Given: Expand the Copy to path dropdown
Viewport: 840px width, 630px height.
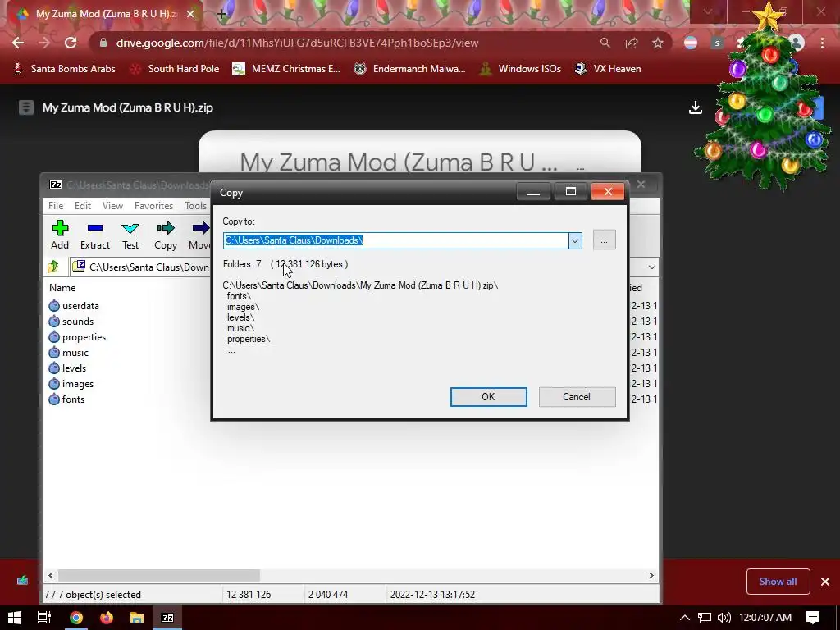Looking at the screenshot, I should pos(575,240).
